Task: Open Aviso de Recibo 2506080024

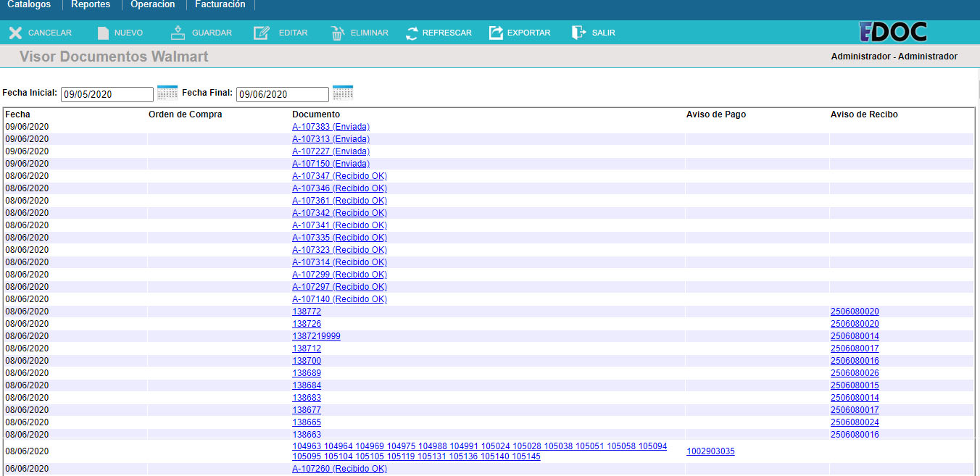Action: click(x=855, y=422)
